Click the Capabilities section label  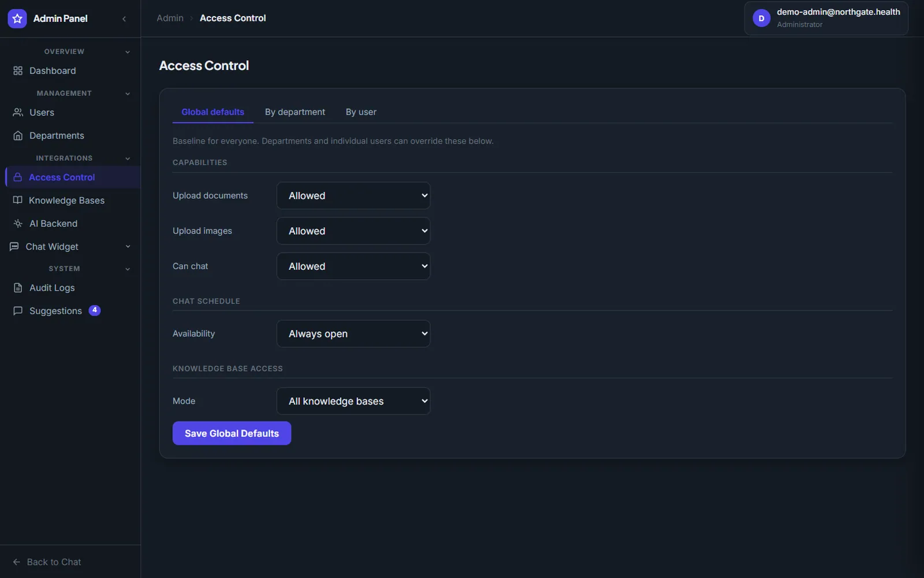point(200,162)
